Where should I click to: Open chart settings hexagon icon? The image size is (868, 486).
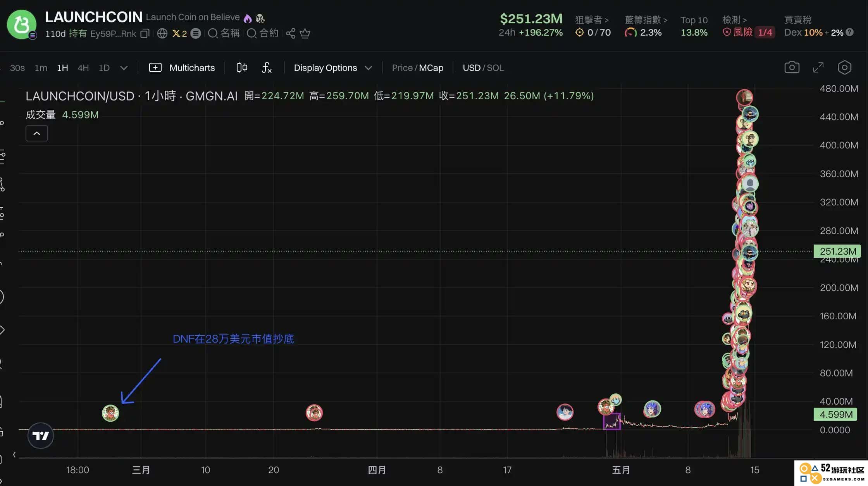coord(845,67)
